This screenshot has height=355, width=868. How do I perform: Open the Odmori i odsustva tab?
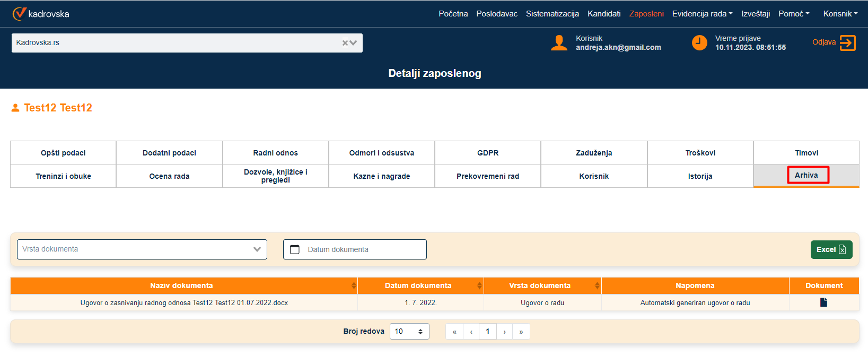click(x=381, y=153)
